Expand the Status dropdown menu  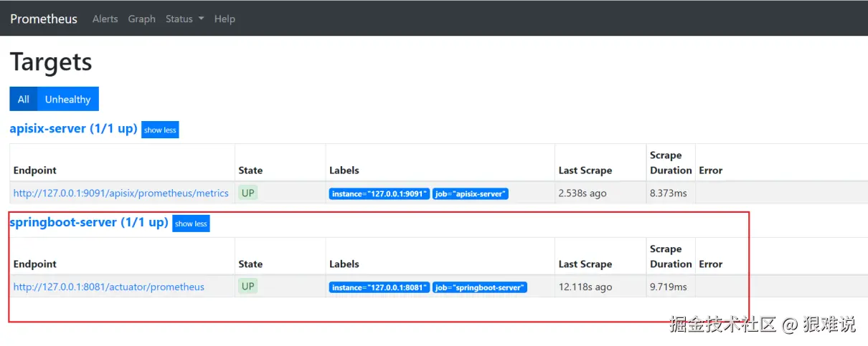185,19
